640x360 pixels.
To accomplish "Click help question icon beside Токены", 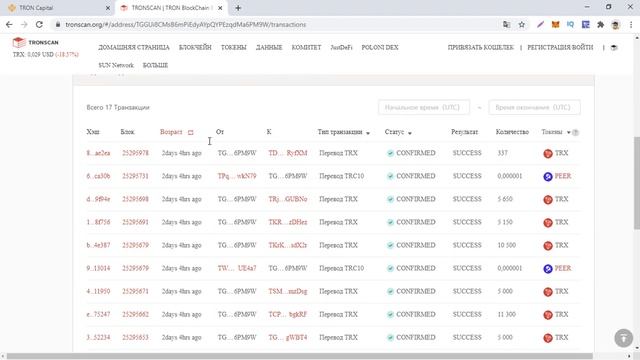I will point(576,132).
